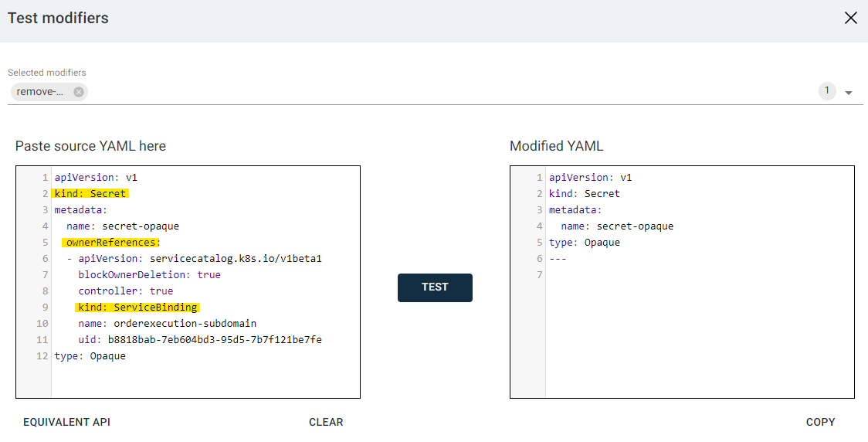Click the '---' separator in Modified YAML
The height and width of the screenshot is (442, 868).
558,259
